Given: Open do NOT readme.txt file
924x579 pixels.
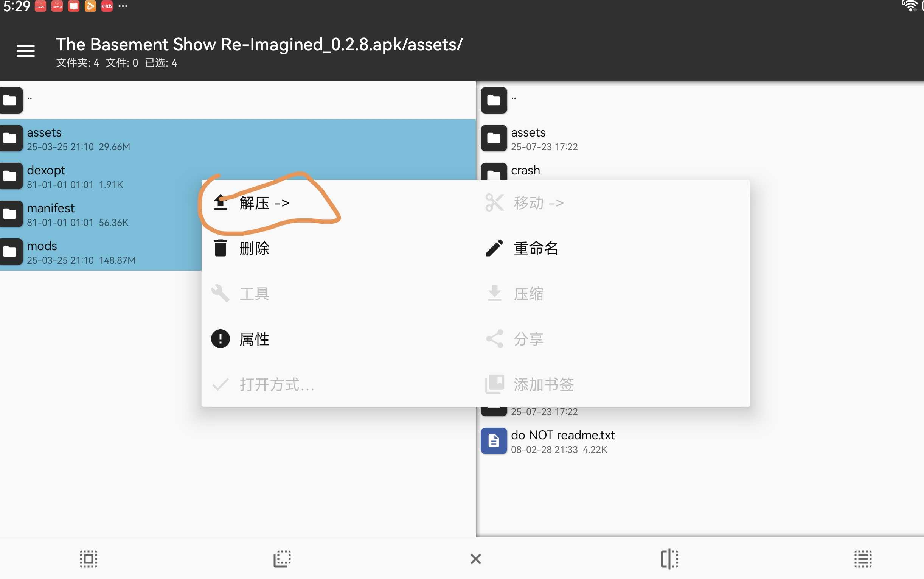Looking at the screenshot, I should click(x=700, y=441).
